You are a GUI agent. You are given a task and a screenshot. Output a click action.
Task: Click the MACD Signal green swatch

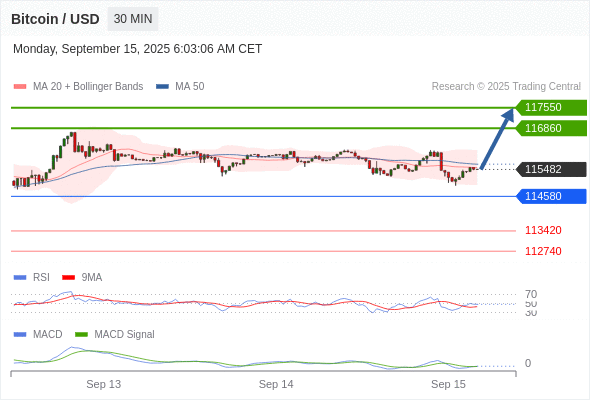[81, 335]
